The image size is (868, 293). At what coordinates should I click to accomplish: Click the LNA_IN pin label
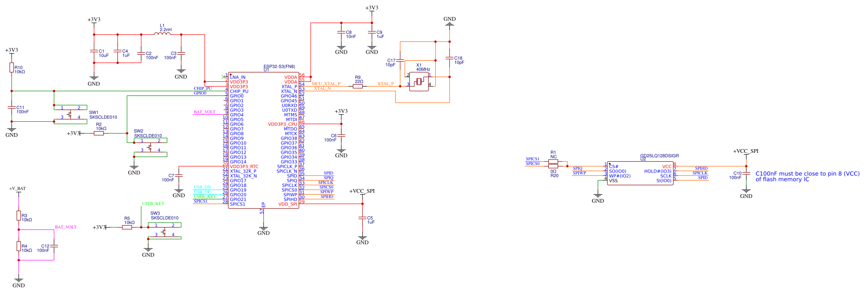pos(238,77)
